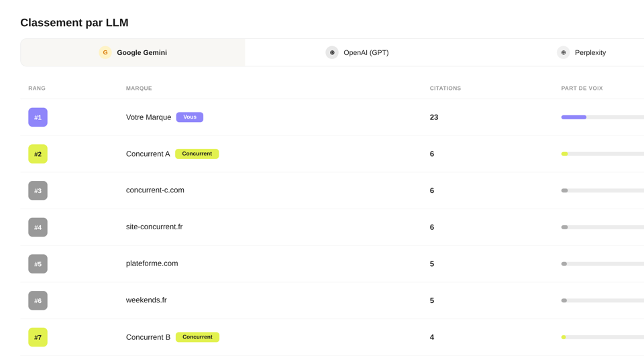The height and width of the screenshot is (362, 644).
Task: Click the Concurrent A part de voix bar
Action: (602, 154)
